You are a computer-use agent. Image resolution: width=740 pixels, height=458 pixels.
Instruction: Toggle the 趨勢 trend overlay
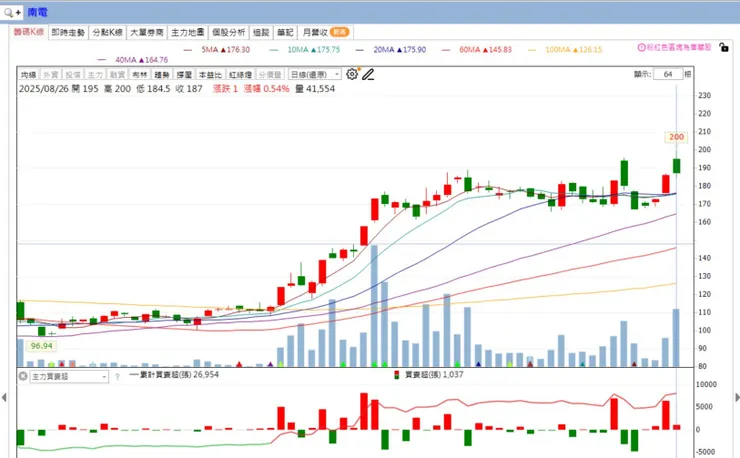[x=162, y=75]
